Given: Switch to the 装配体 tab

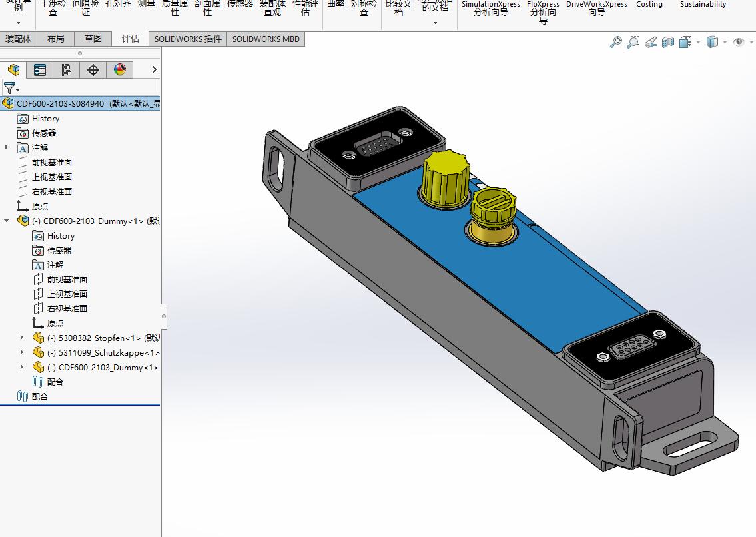Looking at the screenshot, I should pyautogui.click(x=19, y=39).
